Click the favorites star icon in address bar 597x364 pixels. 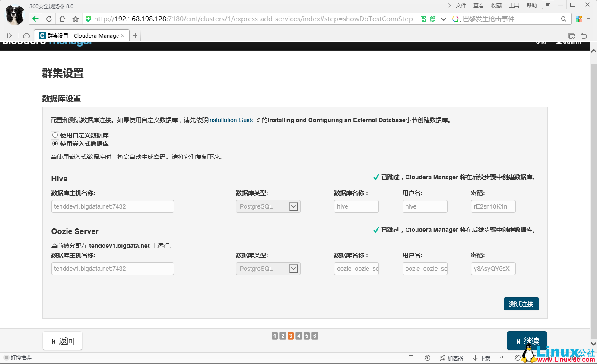tap(74, 19)
